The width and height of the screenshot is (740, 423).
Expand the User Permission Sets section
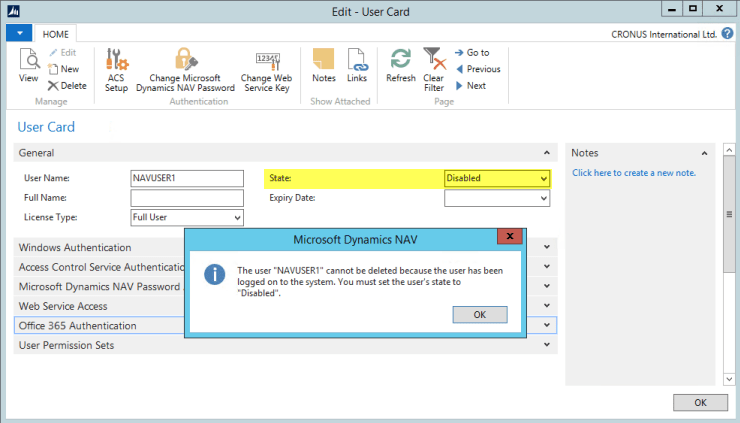[547, 345]
